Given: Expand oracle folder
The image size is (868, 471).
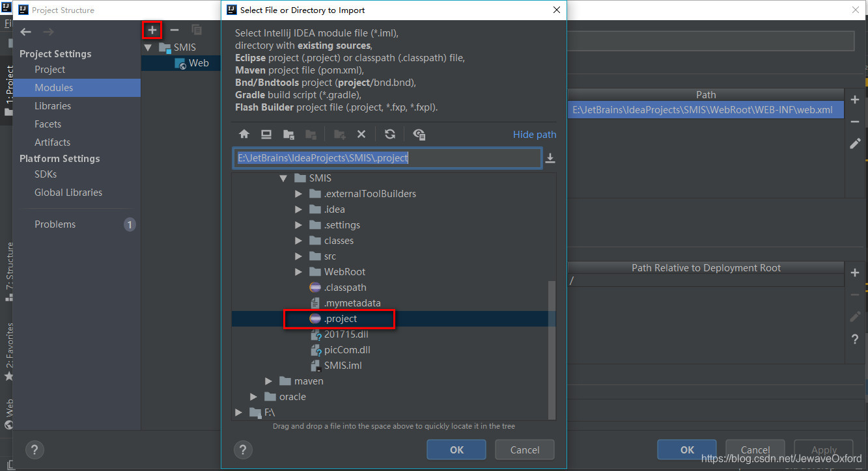Looking at the screenshot, I should coord(253,397).
